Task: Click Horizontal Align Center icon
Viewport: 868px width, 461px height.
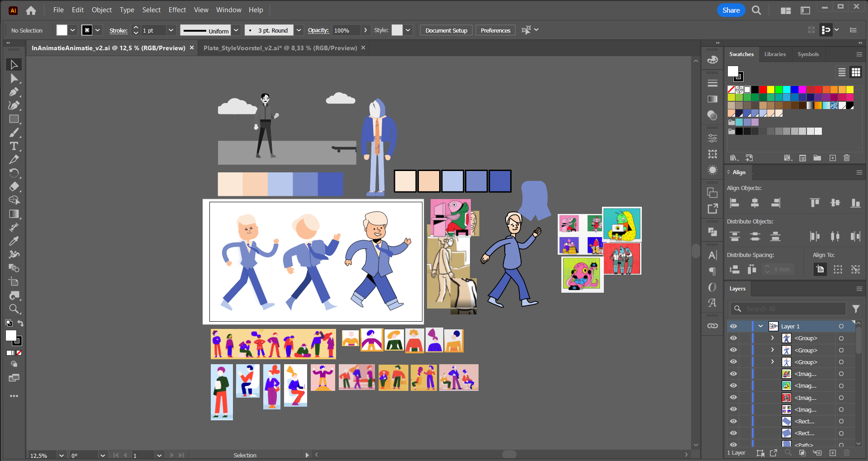Action: [x=755, y=203]
